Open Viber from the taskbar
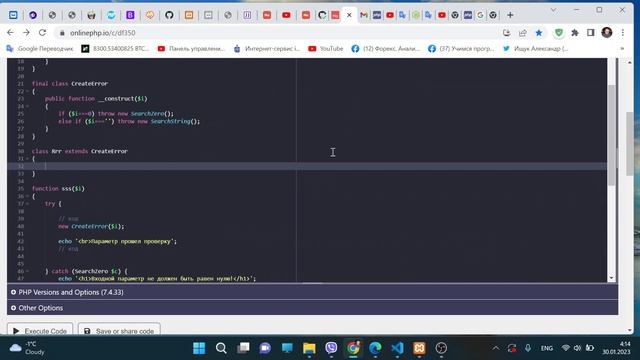The width and height of the screenshot is (640, 360). tap(331, 348)
